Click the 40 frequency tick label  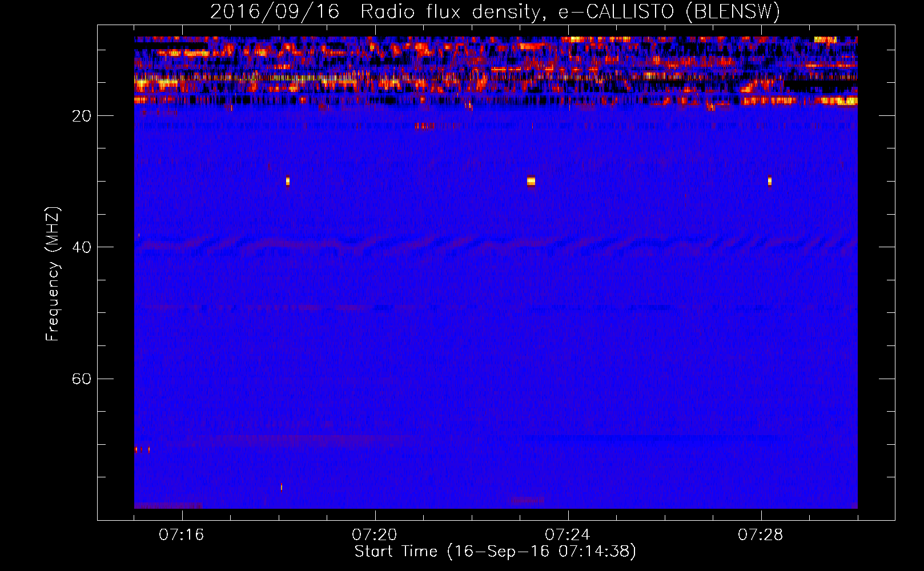(81, 247)
